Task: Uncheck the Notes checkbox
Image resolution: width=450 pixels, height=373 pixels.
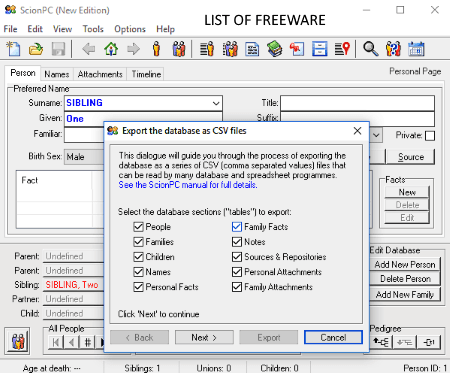Action: (237, 242)
